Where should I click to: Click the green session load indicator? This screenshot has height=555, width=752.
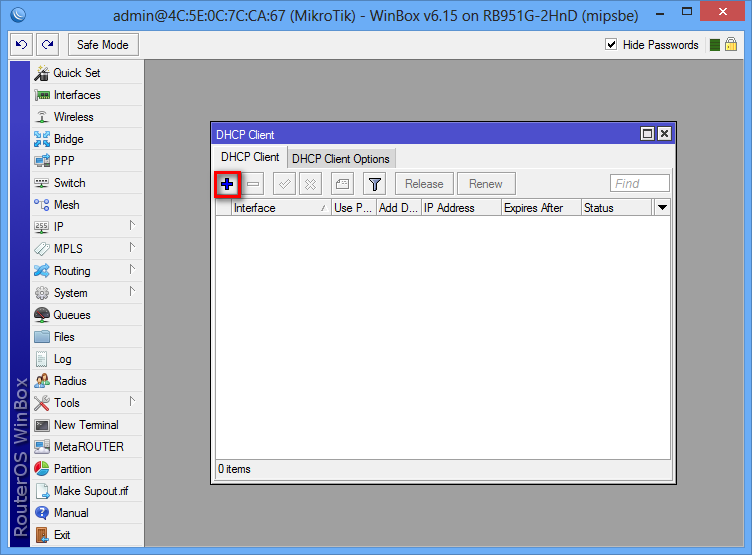(715, 45)
